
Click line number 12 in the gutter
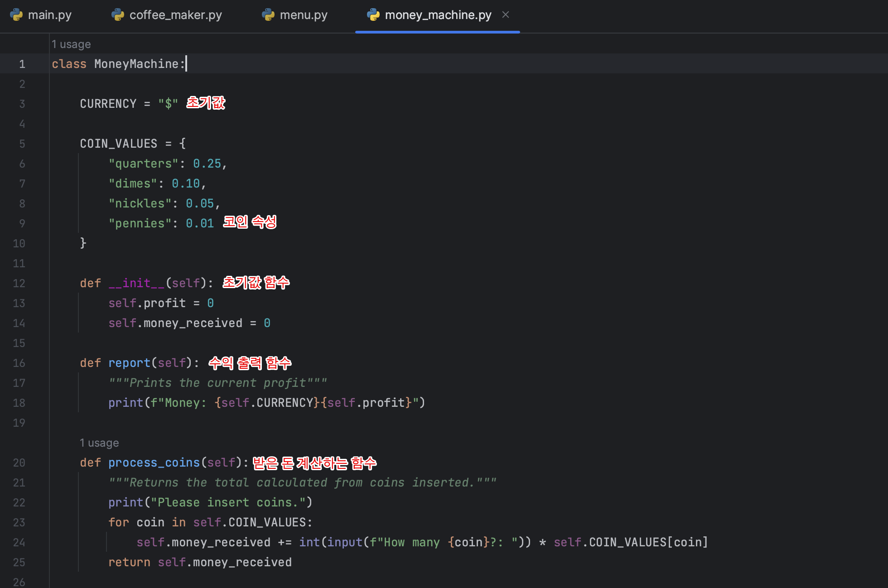(19, 284)
